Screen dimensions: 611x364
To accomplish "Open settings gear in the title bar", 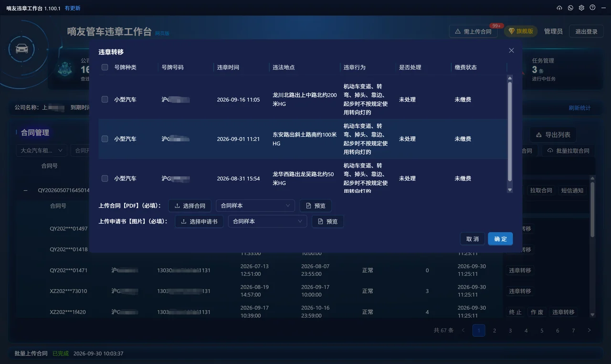I will (581, 8).
